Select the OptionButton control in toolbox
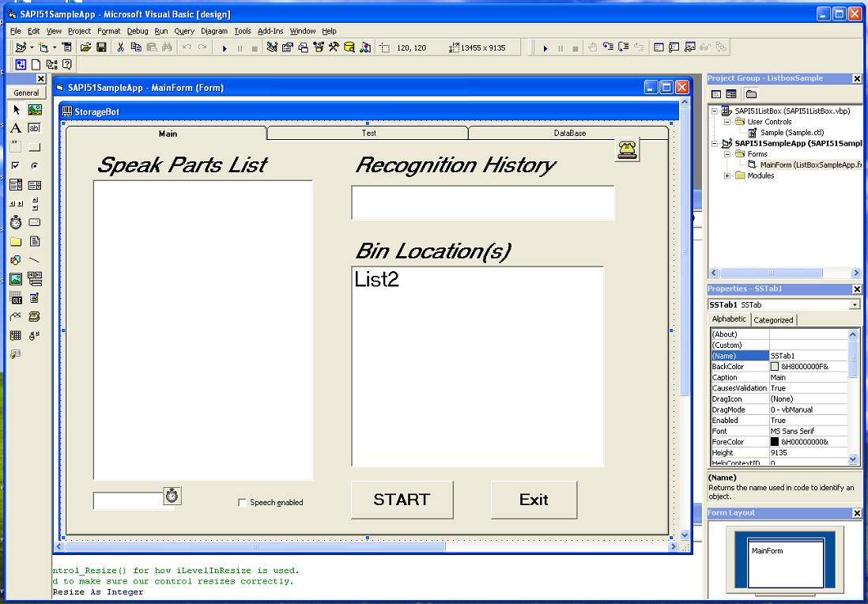This screenshot has height=604, width=868. pyautogui.click(x=34, y=165)
